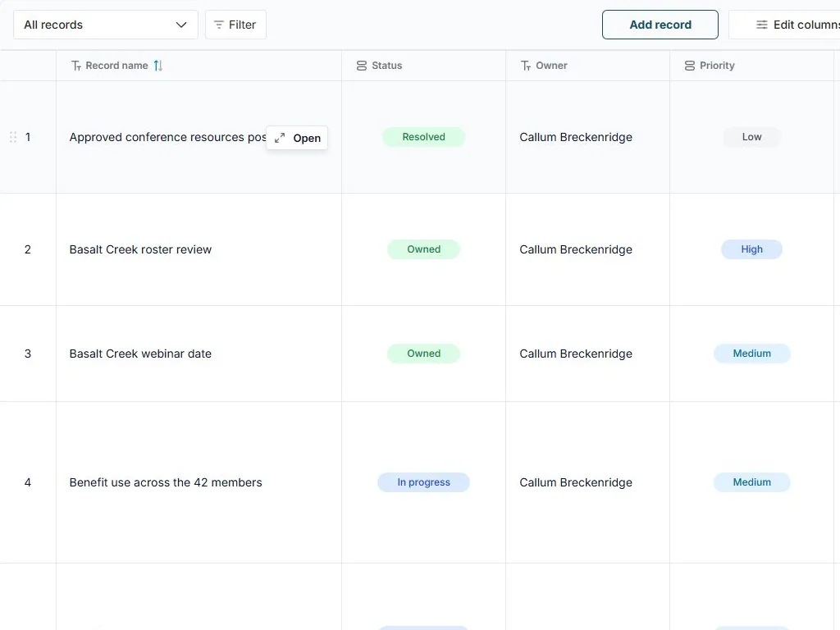Select Benefit use across the 42 members
The width and height of the screenshot is (840, 630).
point(166,482)
